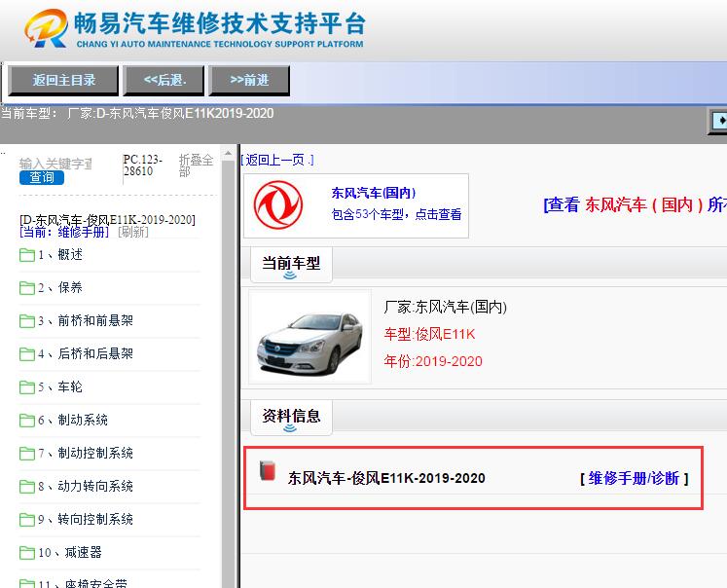Open 东风汽车-俊风E11K-2019-2020 entry

coord(386,478)
